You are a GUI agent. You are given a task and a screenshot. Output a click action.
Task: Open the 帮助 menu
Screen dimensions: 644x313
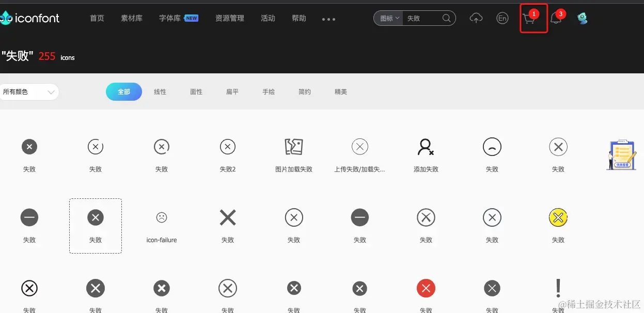299,18
